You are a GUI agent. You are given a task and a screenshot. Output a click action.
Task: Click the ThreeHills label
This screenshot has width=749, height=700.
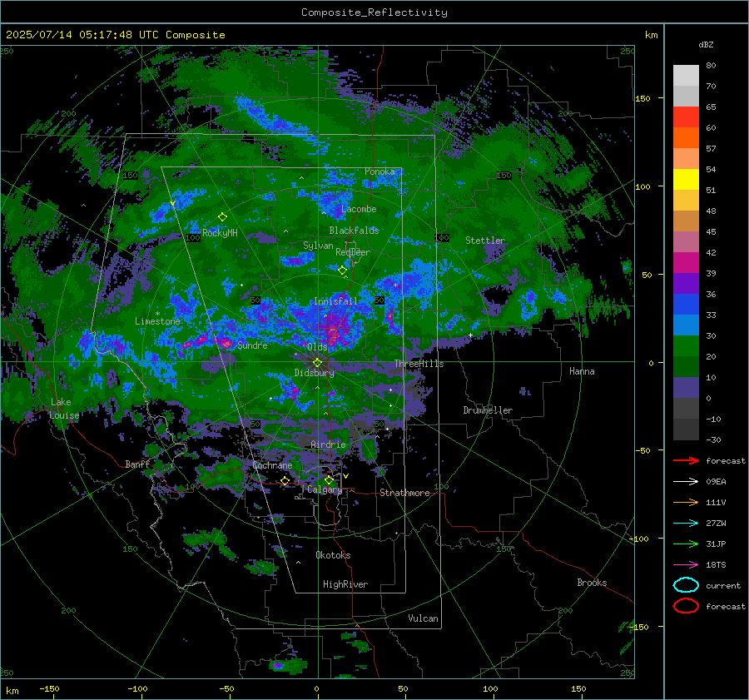[419, 364]
